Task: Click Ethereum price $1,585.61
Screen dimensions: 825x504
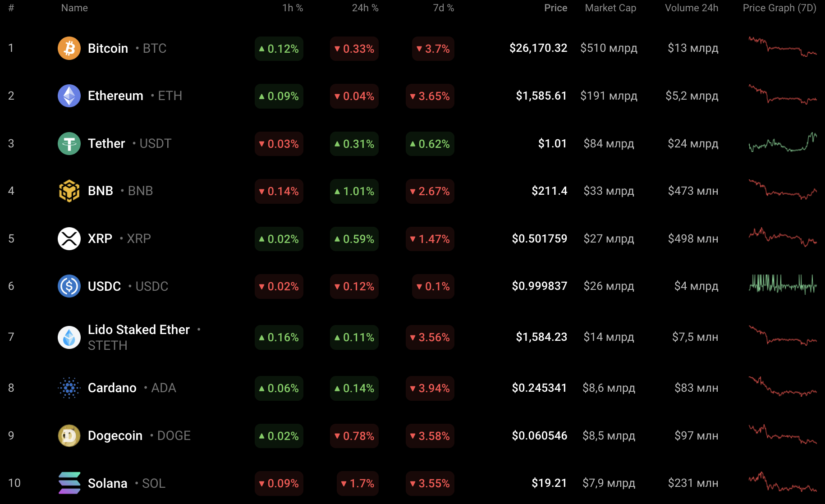Action: click(x=541, y=96)
